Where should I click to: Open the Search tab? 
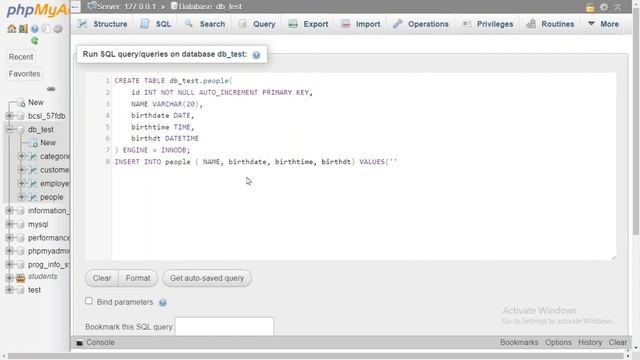click(205, 24)
